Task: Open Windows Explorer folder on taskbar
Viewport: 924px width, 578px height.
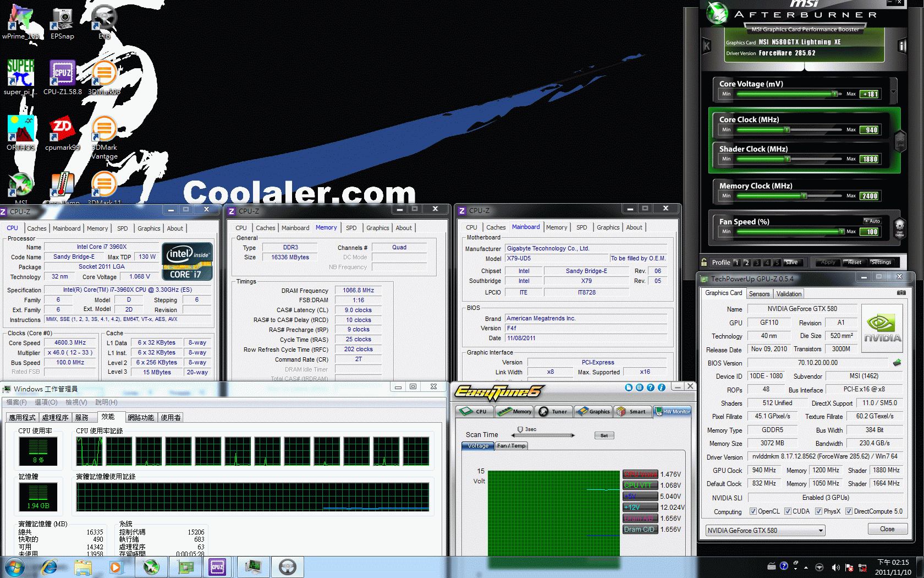Action: (83, 567)
